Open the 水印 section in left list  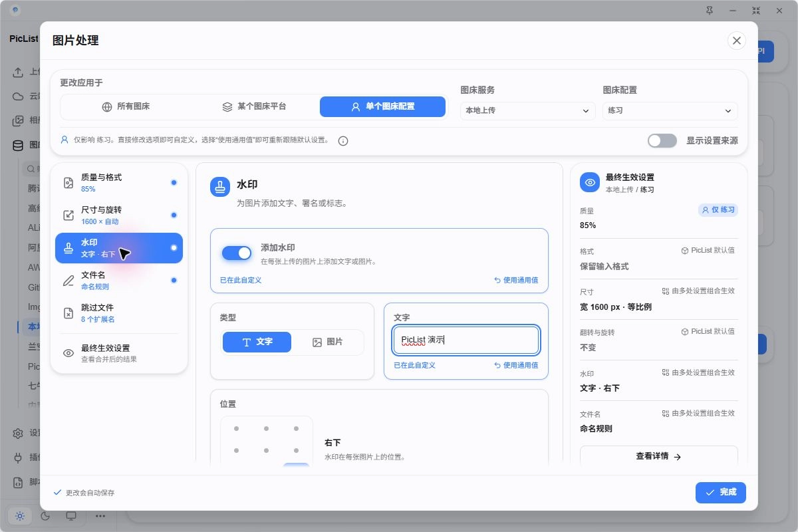(x=119, y=248)
